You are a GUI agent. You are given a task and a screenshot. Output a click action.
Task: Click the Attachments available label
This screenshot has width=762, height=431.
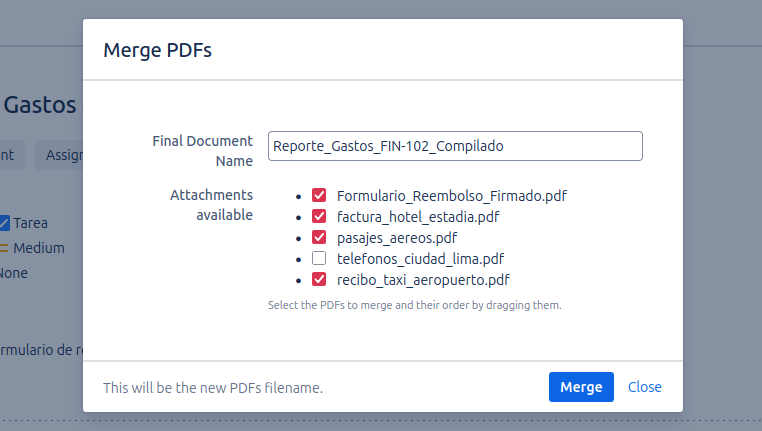click(211, 205)
